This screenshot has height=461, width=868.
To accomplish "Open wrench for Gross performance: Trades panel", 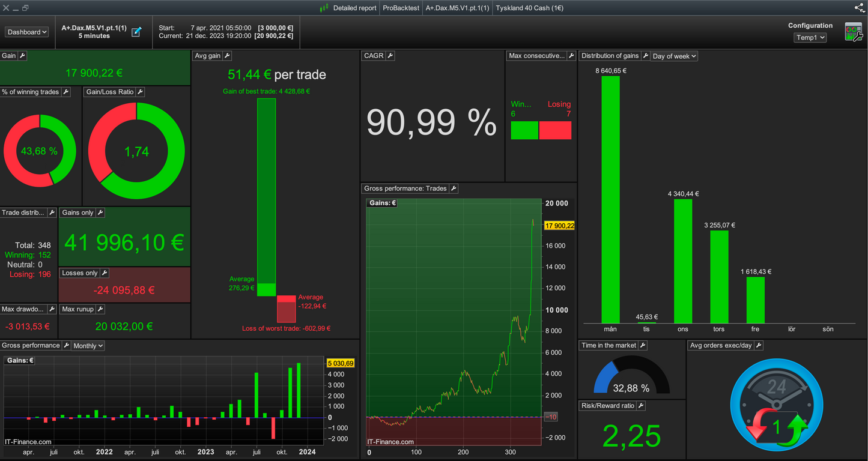I will point(454,188).
